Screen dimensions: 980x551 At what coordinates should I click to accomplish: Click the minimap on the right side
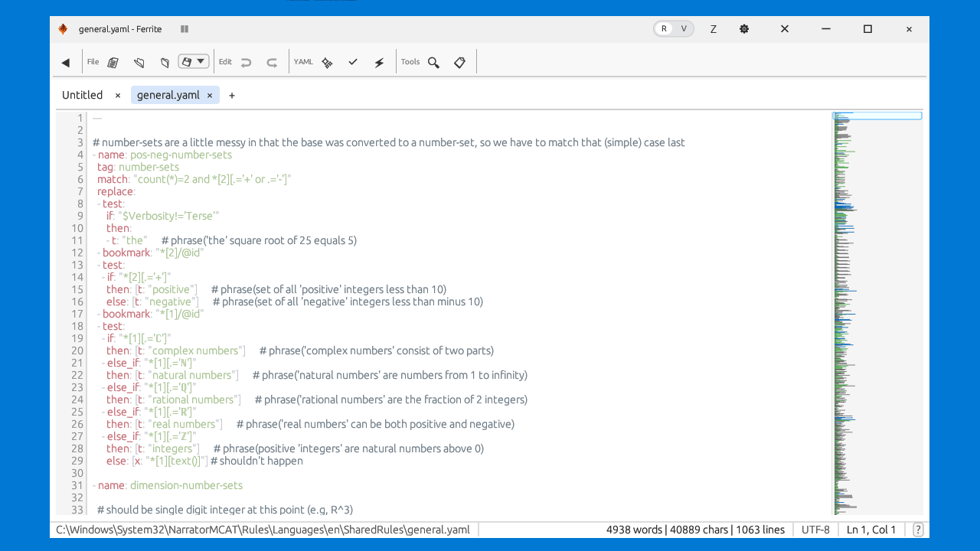877,306
